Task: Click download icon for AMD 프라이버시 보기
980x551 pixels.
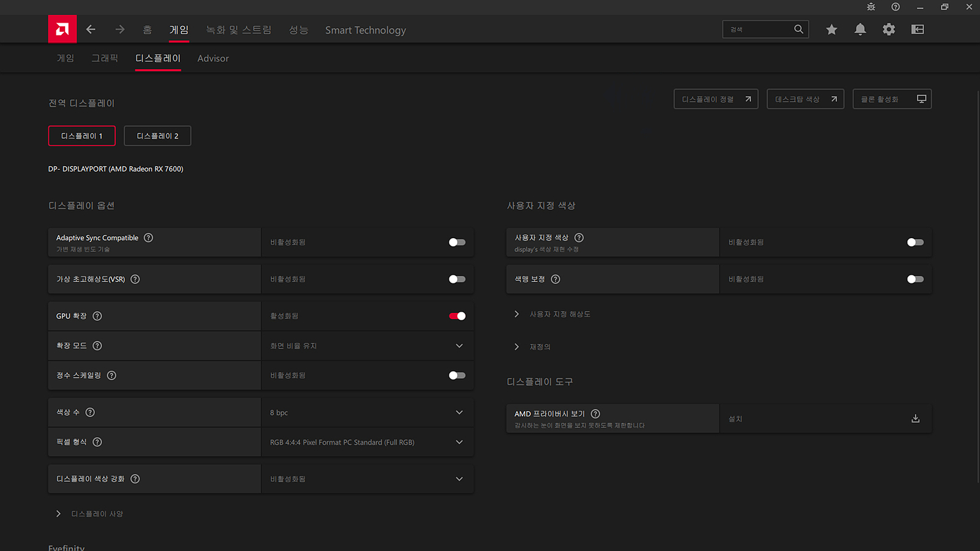Action: [915, 419]
